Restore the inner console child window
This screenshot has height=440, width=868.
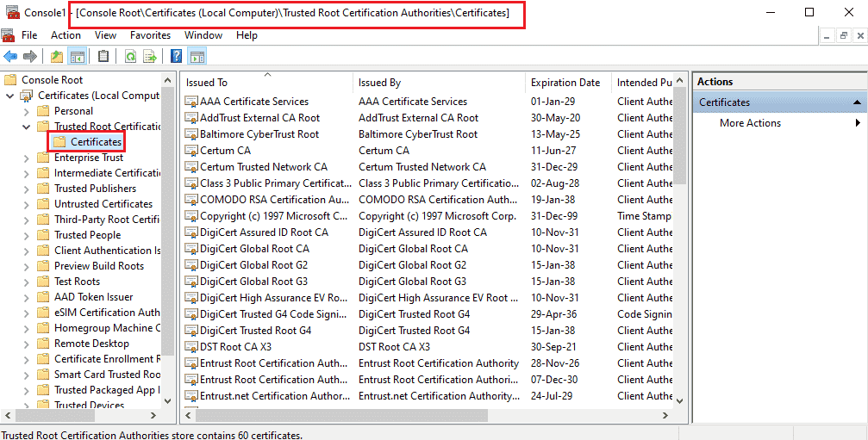(844, 36)
